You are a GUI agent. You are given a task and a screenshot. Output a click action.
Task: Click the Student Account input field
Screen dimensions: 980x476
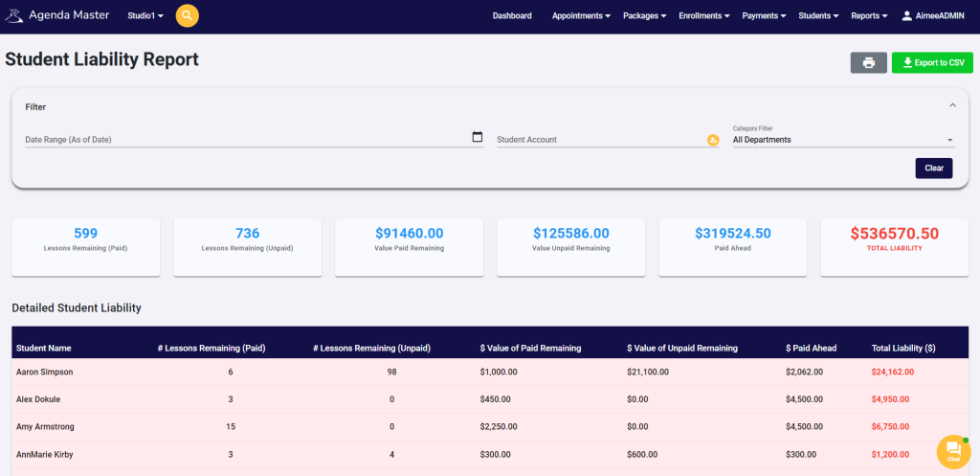coord(598,140)
